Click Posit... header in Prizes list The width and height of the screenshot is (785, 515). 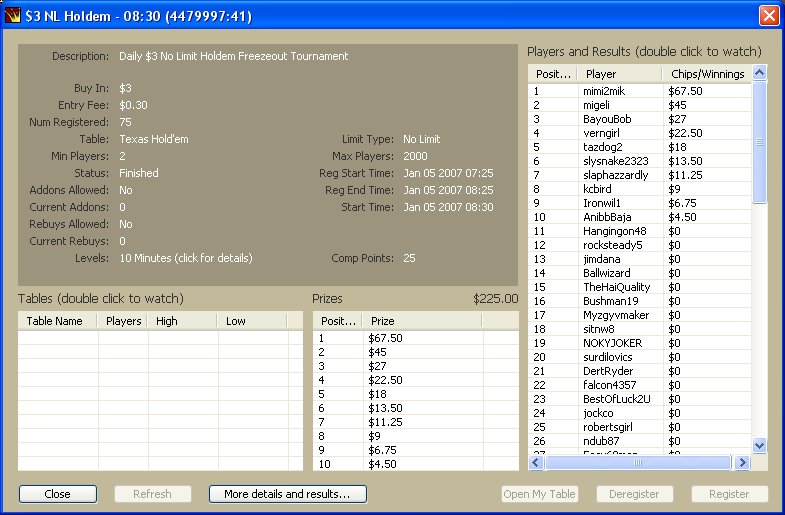pyautogui.click(x=338, y=321)
